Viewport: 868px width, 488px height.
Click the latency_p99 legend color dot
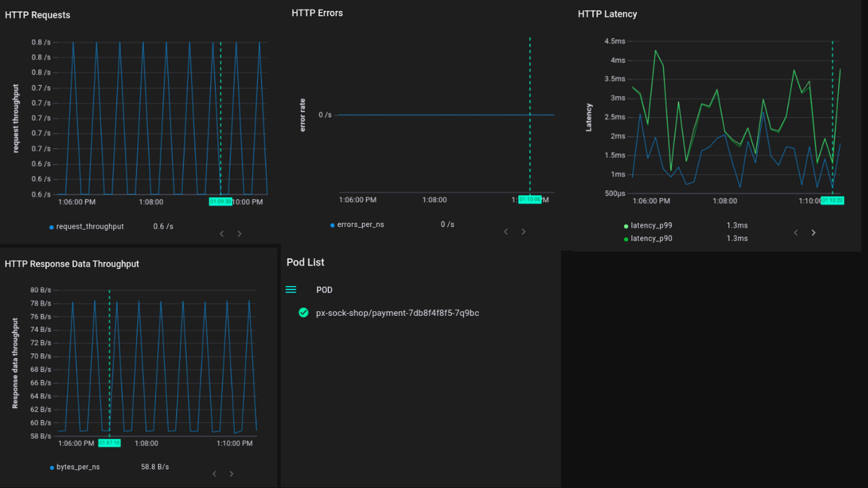click(x=627, y=225)
